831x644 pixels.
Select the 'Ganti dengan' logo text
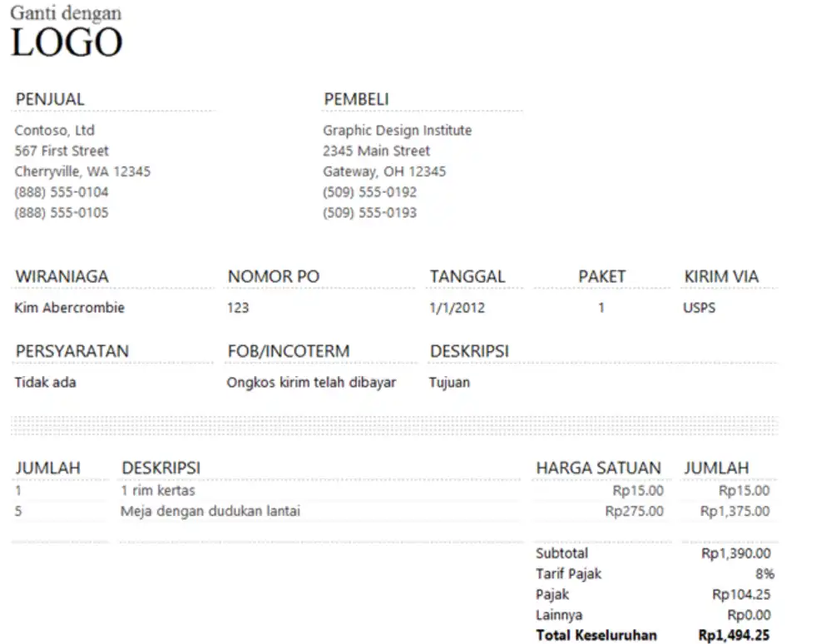tap(65, 13)
